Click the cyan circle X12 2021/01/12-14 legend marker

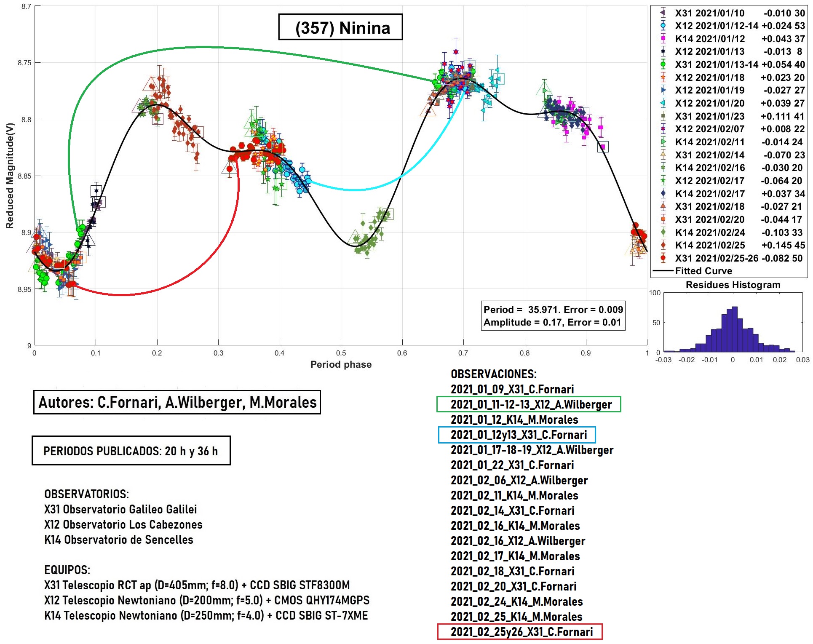(663, 26)
